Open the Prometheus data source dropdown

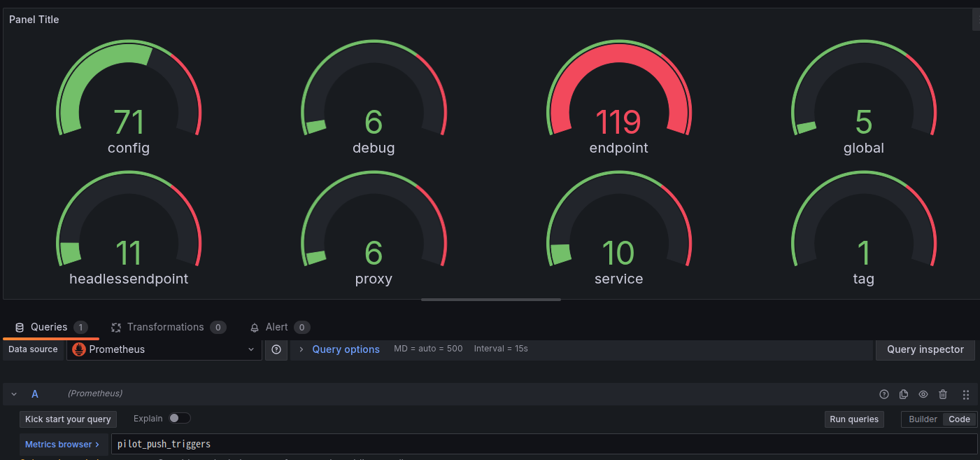(x=164, y=349)
